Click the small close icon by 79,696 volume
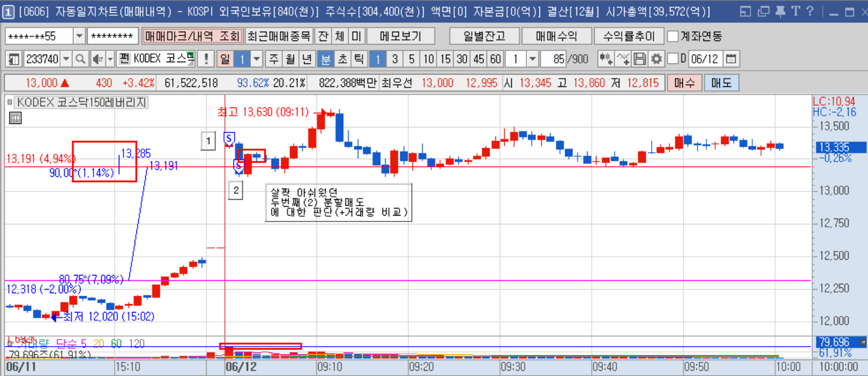868x376 pixels. (863, 342)
